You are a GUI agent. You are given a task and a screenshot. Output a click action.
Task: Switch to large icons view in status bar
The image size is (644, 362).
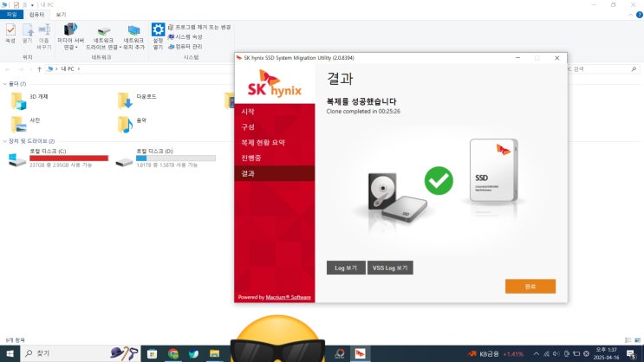[x=637, y=339]
